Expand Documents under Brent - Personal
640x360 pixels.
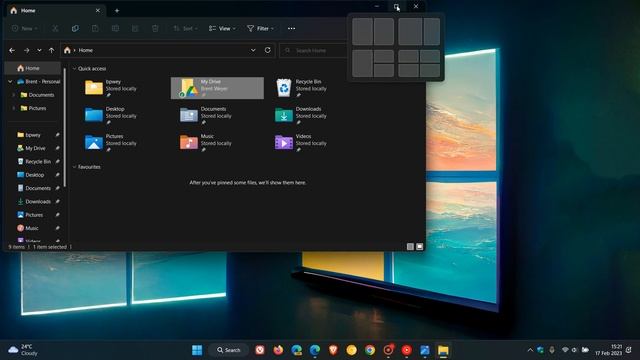[14, 95]
